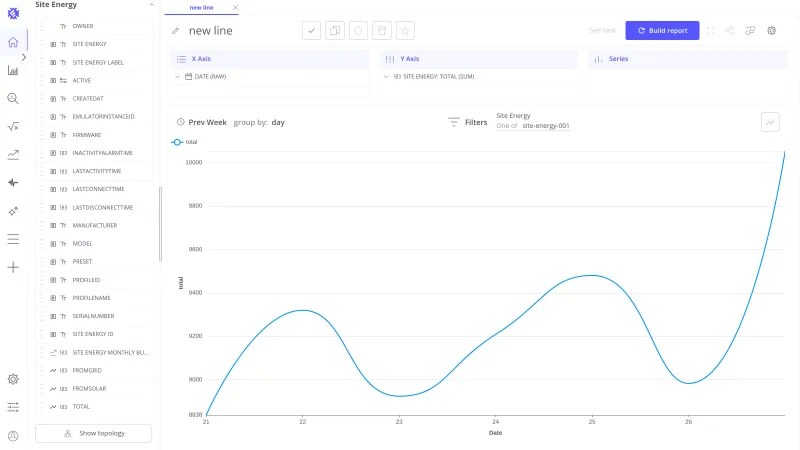This screenshot has height=450, width=800.
Task: Click the field list vertical scrollbar
Action: [x=161, y=224]
